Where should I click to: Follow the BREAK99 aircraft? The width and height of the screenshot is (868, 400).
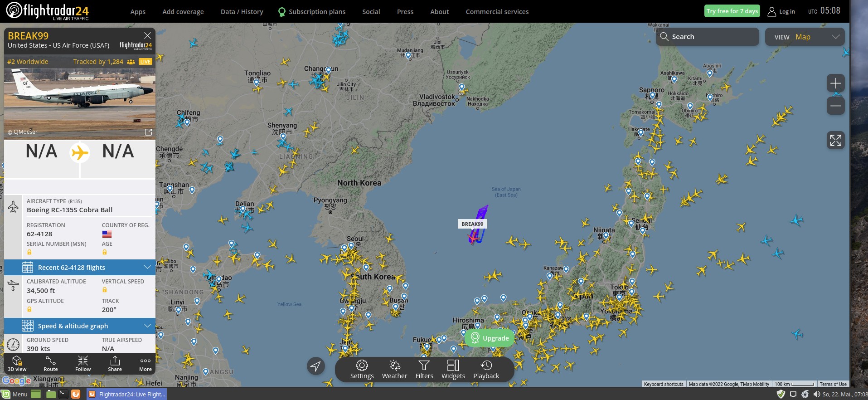point(83,364)
